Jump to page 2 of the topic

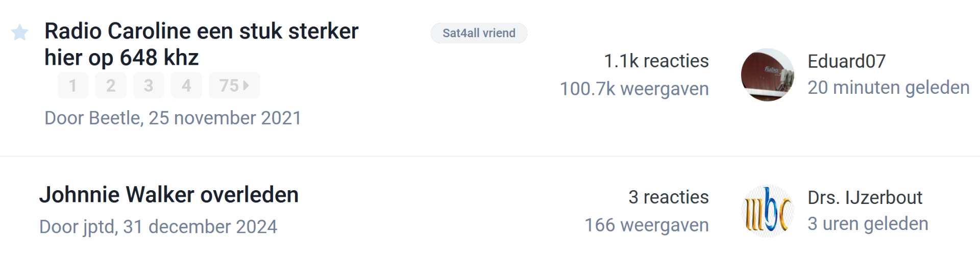[111, 86]
